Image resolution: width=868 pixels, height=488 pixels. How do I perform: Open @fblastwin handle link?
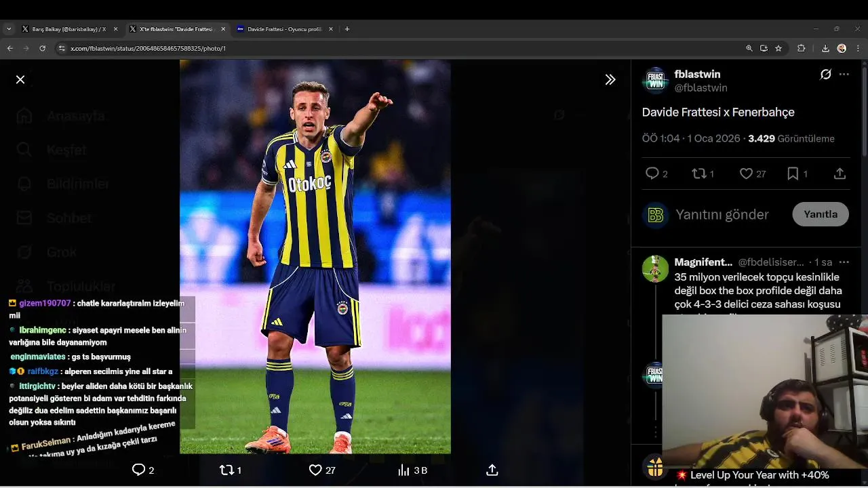701,88
